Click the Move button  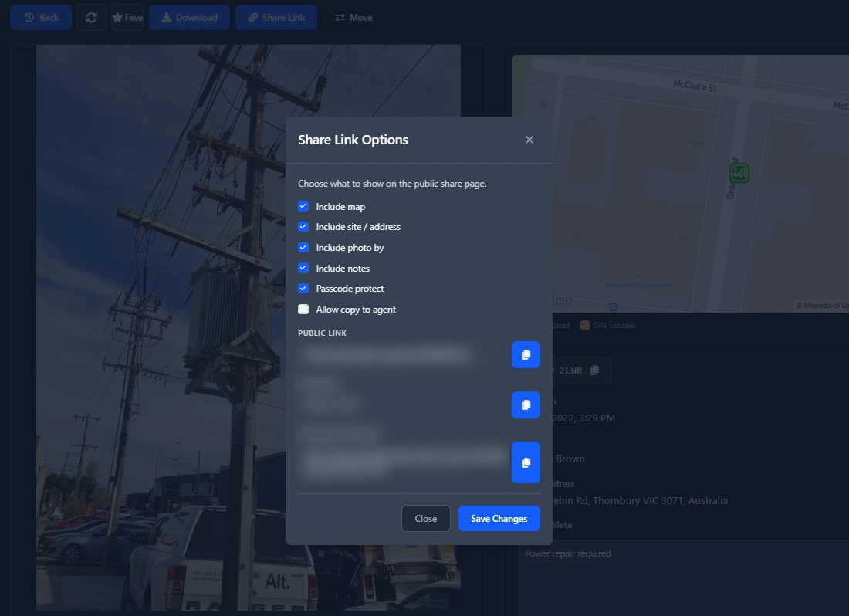coord(353,17)
